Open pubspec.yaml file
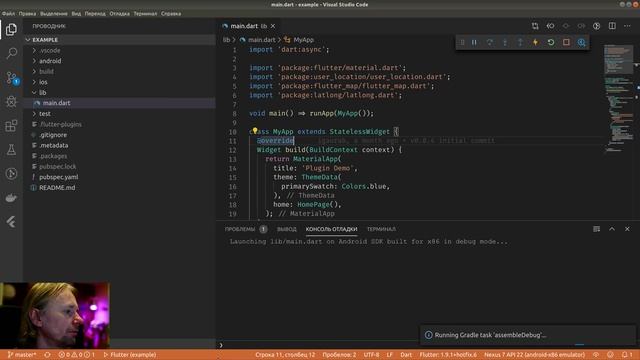Screen dimensions: 640x360 click(x=58, y=177)
